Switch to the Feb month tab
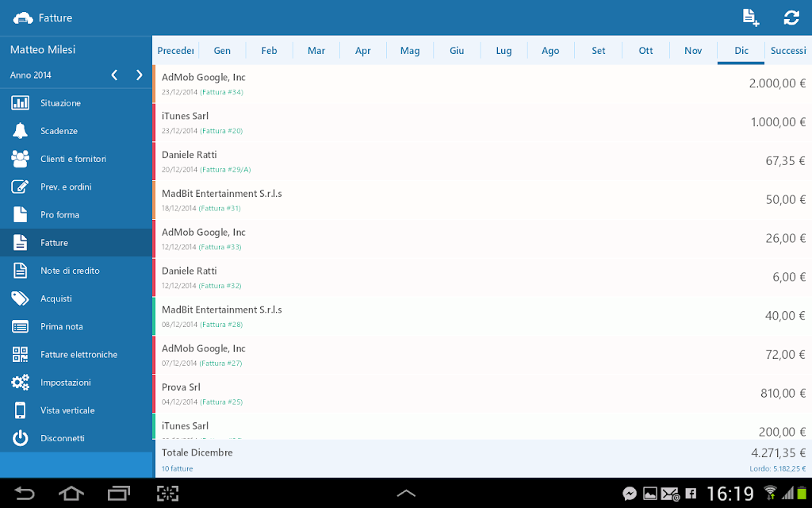Image resolution: width=812 pixels, height=508 pixels. 270,50
